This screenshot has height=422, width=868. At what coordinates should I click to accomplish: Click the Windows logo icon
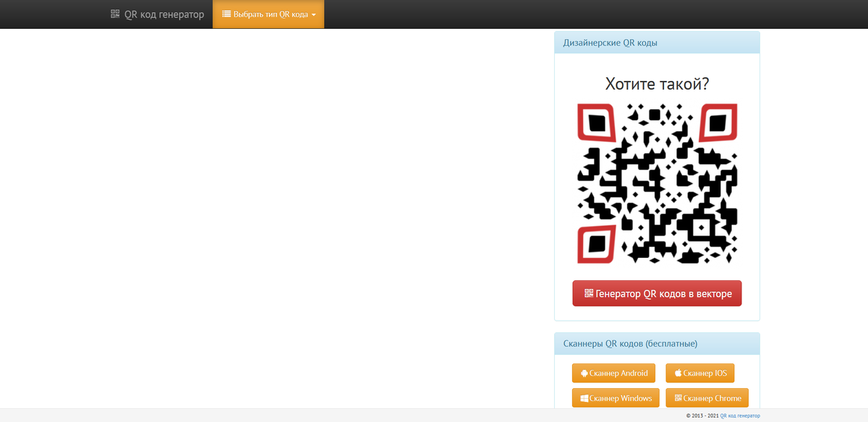tap(584, 398)
